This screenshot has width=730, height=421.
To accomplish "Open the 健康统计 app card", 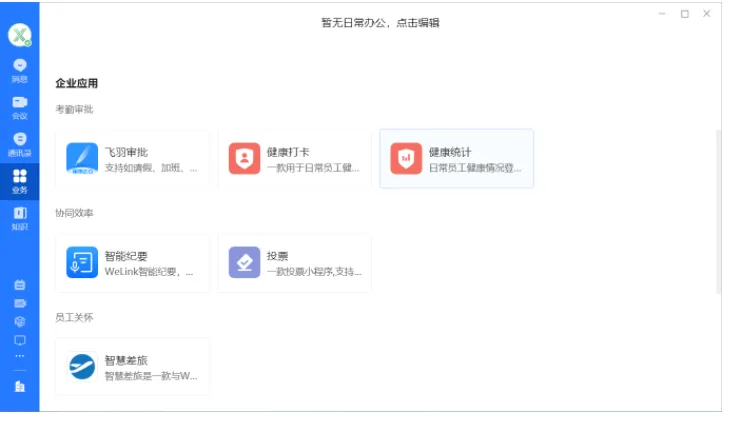I will pyautogui.click(x=456, y=159).
